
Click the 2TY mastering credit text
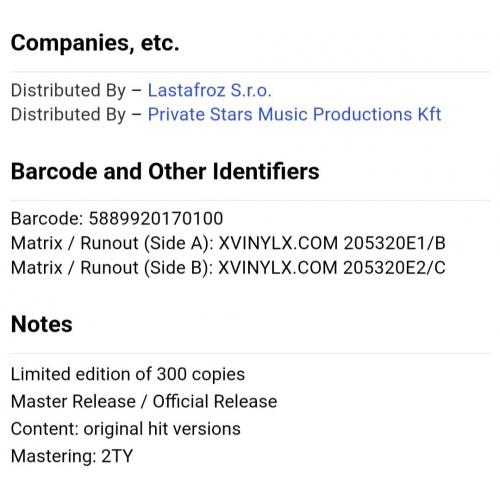pos(117,456)
